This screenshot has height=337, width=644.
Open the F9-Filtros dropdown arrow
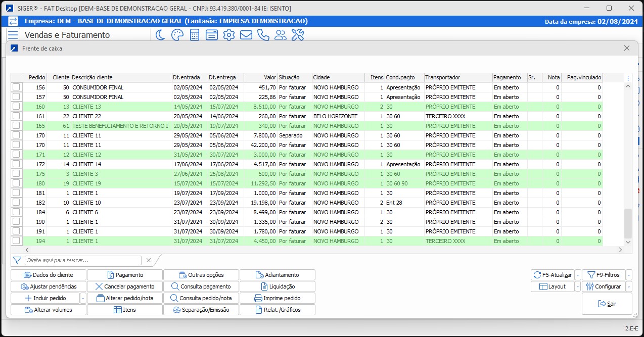[629, 275]
